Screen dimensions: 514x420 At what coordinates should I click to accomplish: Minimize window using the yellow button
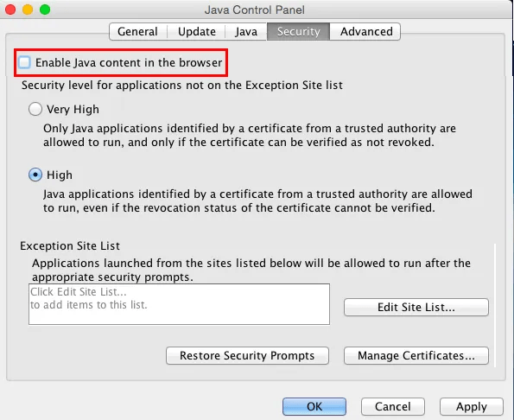pyautogui.click(x=28, y=10)
